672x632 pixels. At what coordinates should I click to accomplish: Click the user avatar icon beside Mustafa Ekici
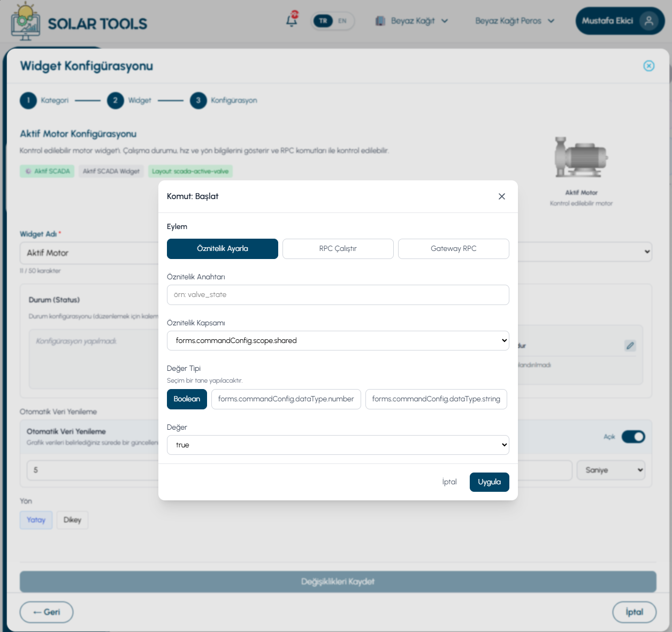[648, 21]
